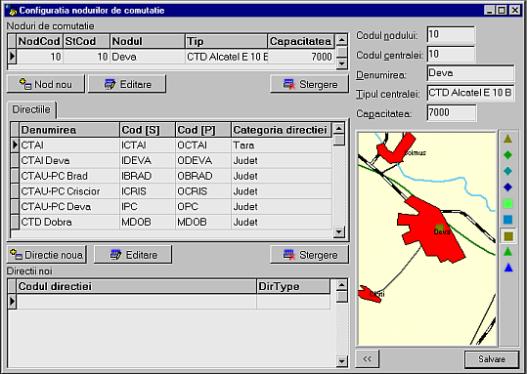Select the green diamond map symbol

tap(508, 155)
